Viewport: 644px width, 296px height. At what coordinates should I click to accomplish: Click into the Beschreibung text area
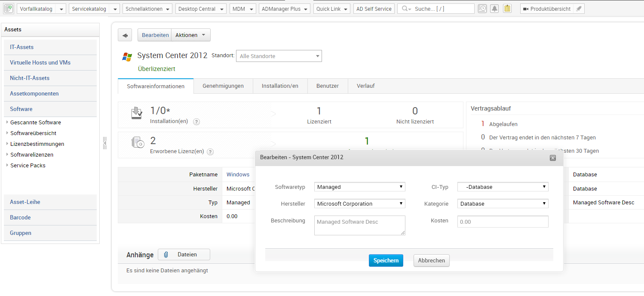pyautogui.click(x=359, y=225)
